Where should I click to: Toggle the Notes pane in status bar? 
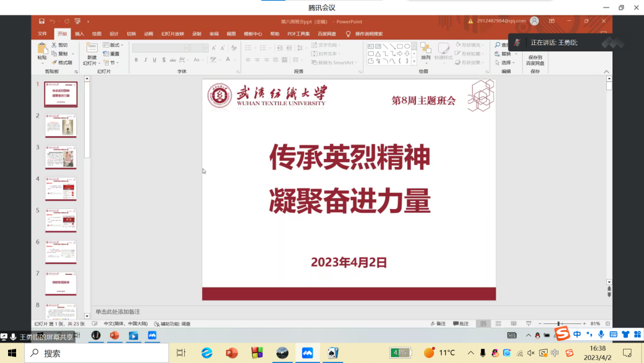438,324
